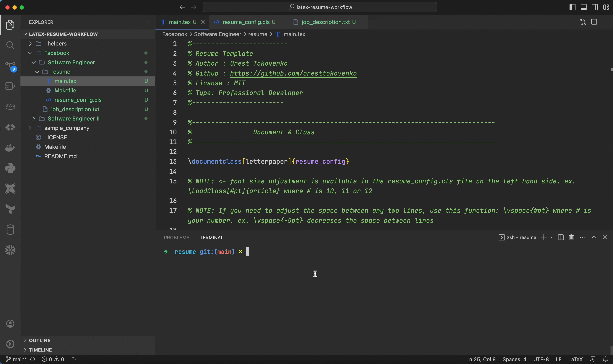Open the Extensions view icon

pos(10,86)
